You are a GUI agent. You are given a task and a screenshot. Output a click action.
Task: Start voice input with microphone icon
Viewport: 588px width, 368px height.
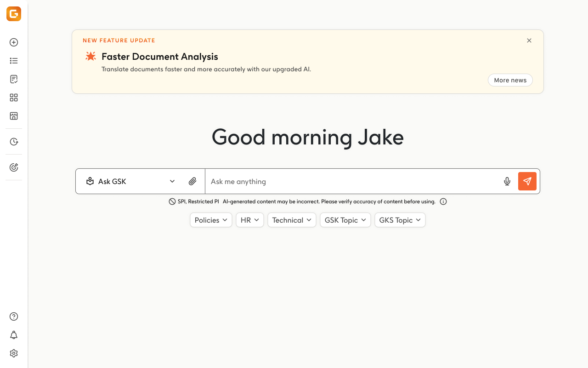pyautogui.click(x=507, y=181)
